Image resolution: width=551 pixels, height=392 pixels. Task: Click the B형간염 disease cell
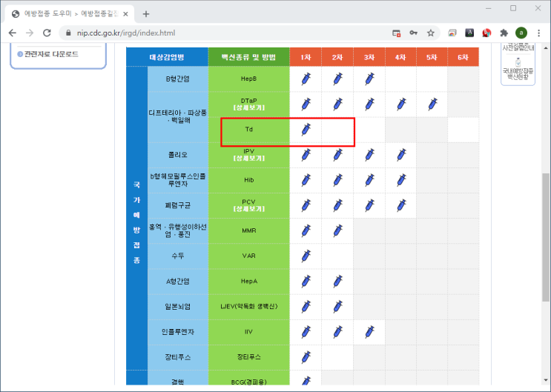click(x=178, y=79)
